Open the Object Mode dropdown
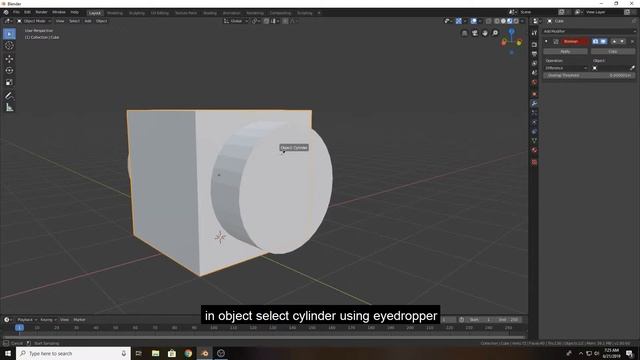The image size is (640, 360). pyautogui.click(x=34, y=21)
